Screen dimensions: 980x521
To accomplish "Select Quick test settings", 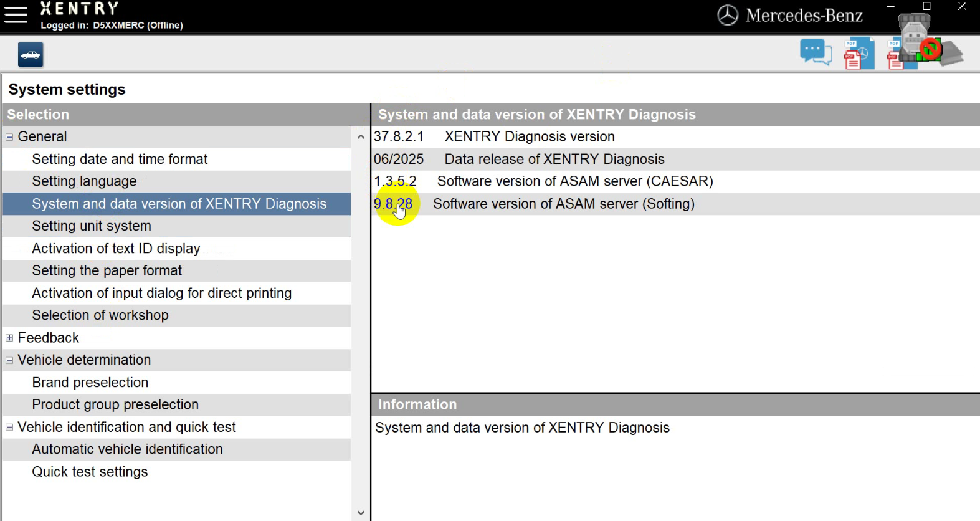I will click(x=177, y=472).
